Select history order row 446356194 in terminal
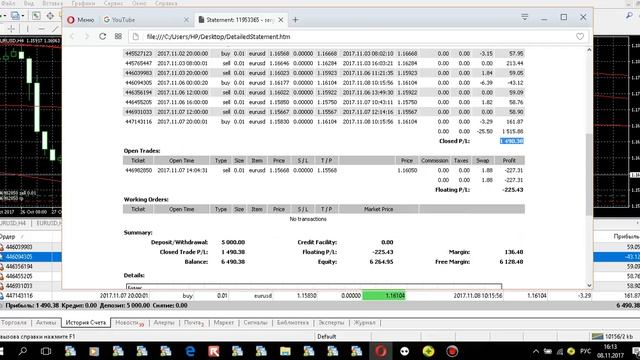Screen dimensions: 640x360 point(31,267)
